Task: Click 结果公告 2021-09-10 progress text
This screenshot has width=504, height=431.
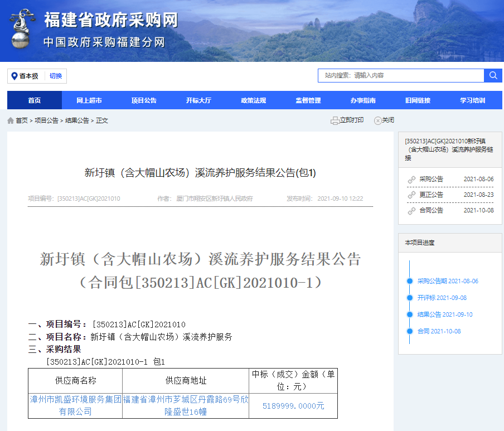Action: 445,314
